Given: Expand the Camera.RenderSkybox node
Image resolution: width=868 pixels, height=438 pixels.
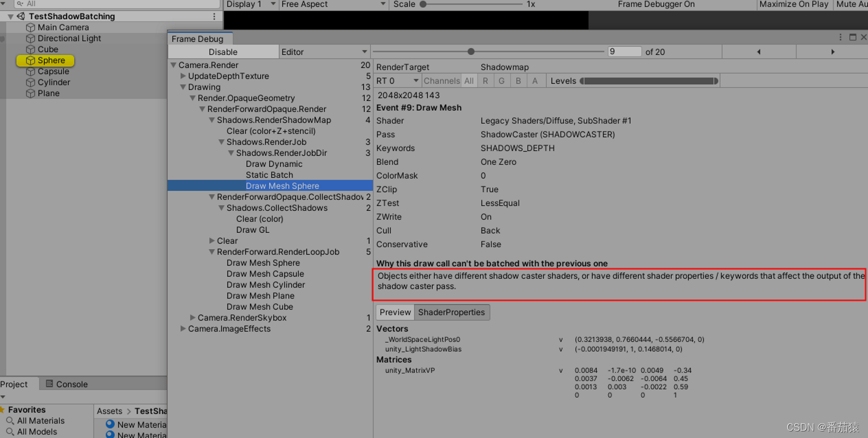Looking at the screenshot, I should 192,317.
